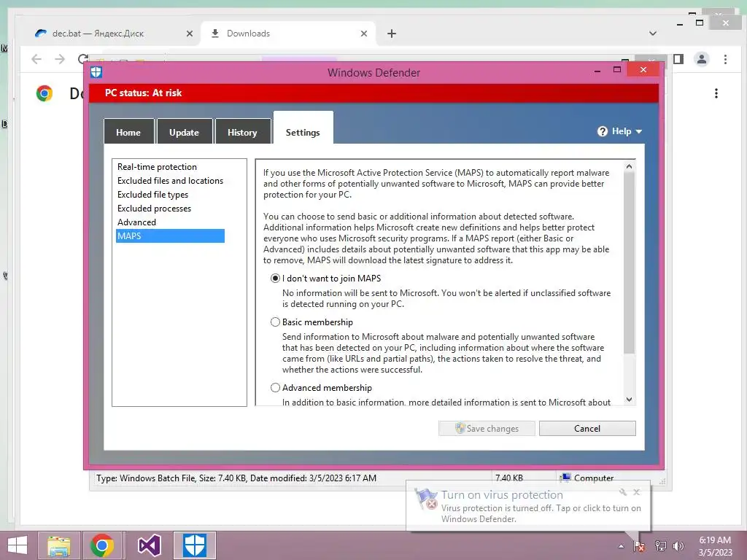The width and height of the screenshot is (747, 560).
Task: Click the PC status: At risk banner
Action: pos(374,93)
